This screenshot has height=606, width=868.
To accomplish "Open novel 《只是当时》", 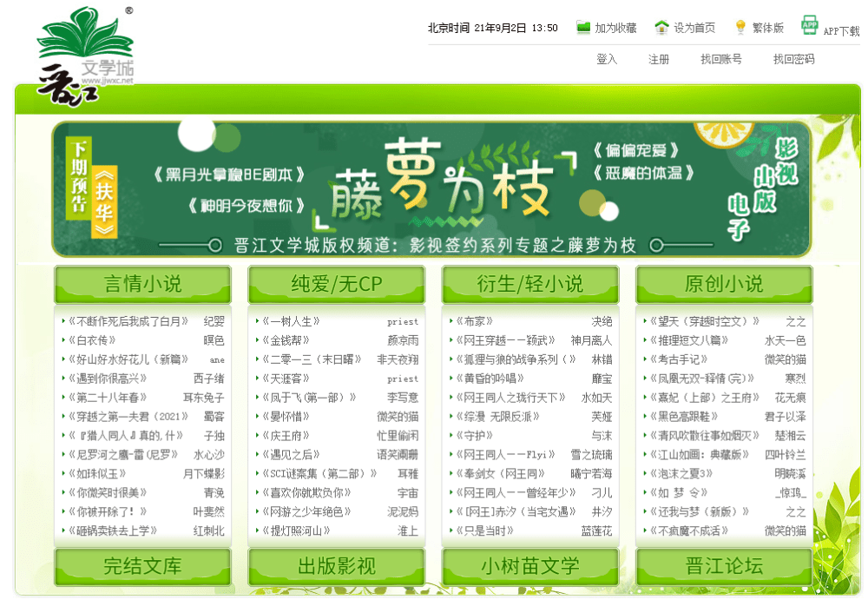I will point(485,530).
